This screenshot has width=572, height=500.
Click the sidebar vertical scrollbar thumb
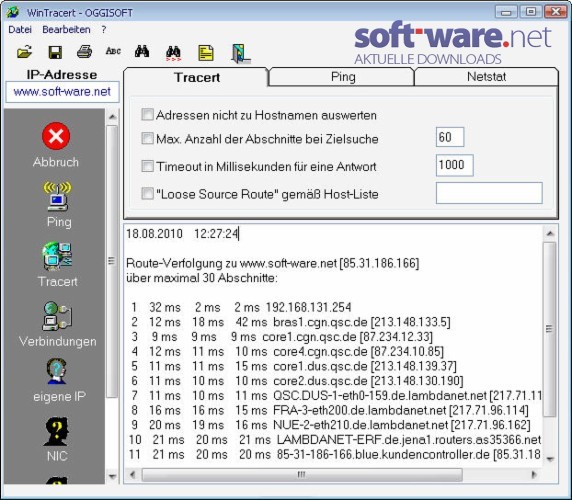[112, 261]
